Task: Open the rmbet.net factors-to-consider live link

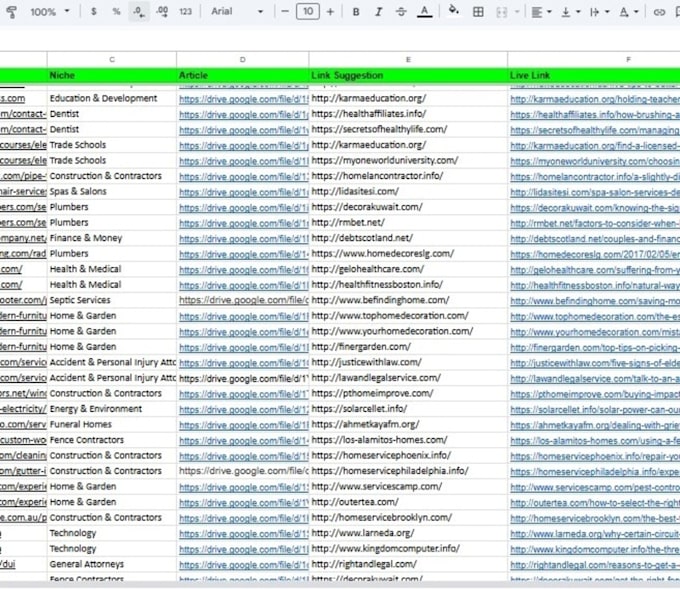Action: coord(595,224)
